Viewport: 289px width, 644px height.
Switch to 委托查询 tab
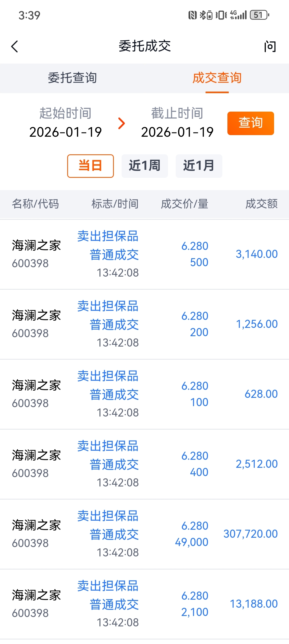[72, 78]
